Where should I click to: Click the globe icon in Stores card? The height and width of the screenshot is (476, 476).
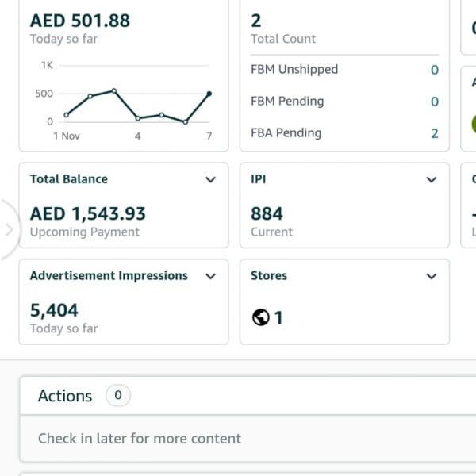[260, 317]
